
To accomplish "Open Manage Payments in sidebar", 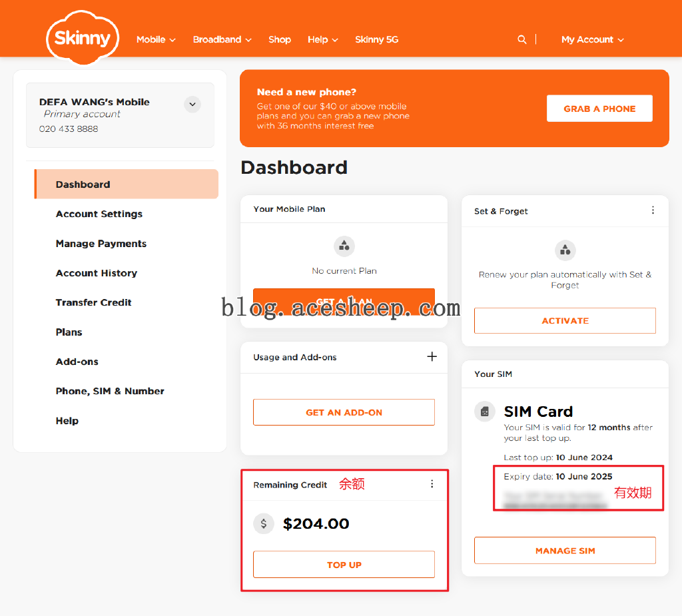I will 101,244.
